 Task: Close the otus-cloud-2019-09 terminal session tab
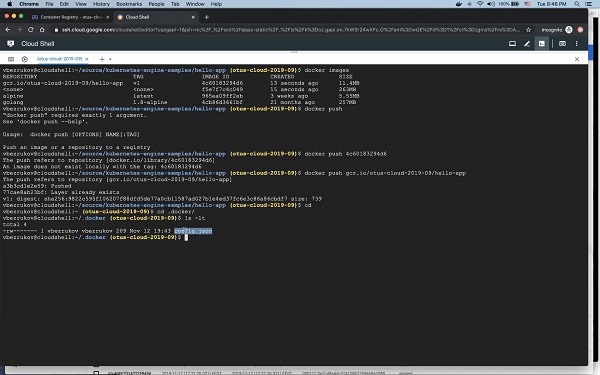click(x=87, y=59)
